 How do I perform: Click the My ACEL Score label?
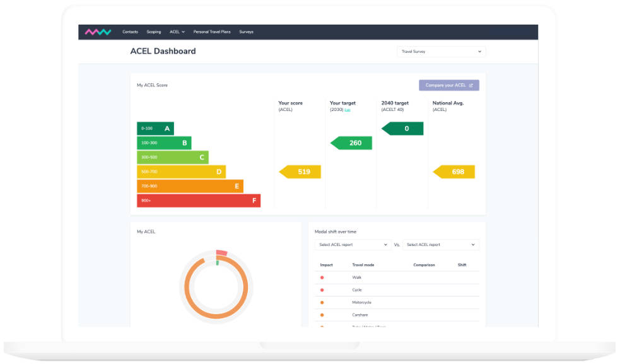tap(152, 85)
